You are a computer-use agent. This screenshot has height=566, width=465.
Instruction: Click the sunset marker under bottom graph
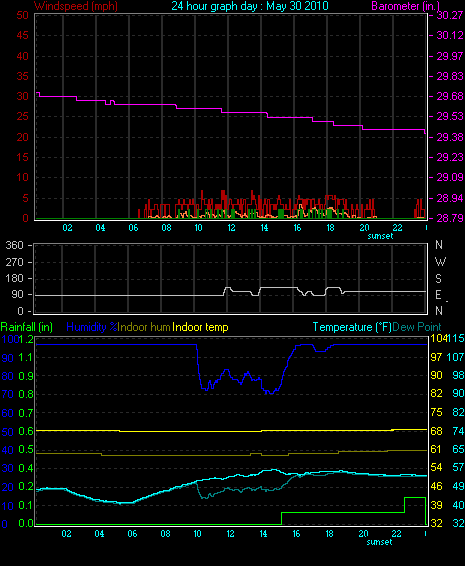pos(379,542)
